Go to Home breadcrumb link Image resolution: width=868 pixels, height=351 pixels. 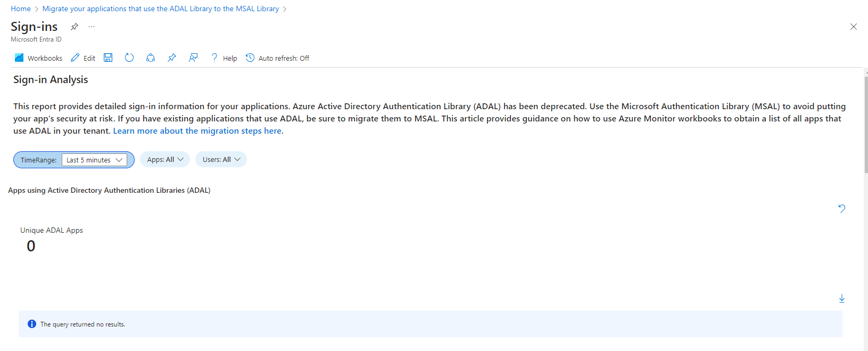[21, 9]
